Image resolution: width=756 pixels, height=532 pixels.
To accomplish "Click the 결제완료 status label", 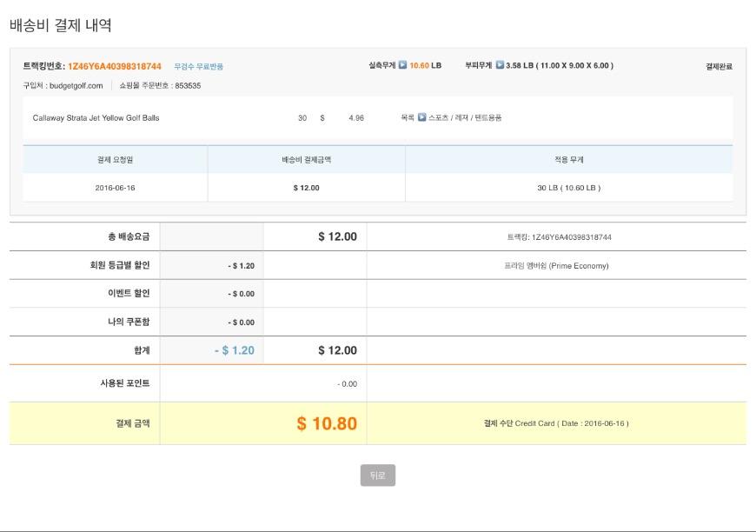I will (x=719, y=67).
